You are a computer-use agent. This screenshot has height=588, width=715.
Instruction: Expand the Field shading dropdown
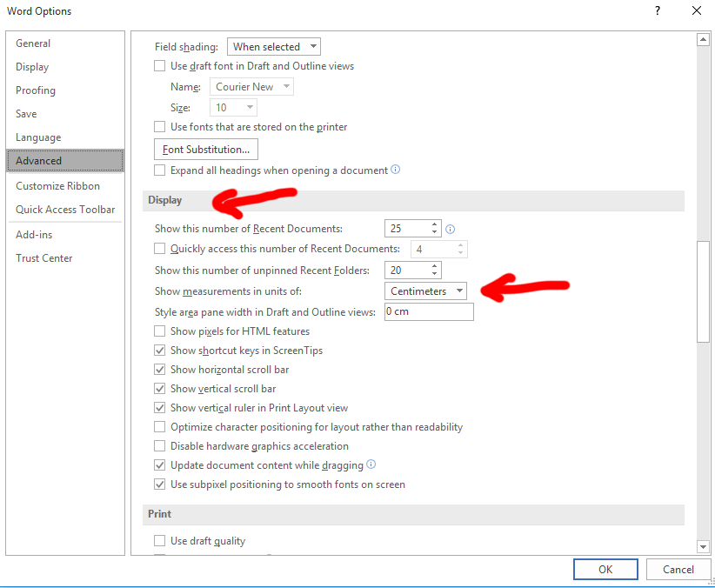pyautogui.click(x=273, y=47)
